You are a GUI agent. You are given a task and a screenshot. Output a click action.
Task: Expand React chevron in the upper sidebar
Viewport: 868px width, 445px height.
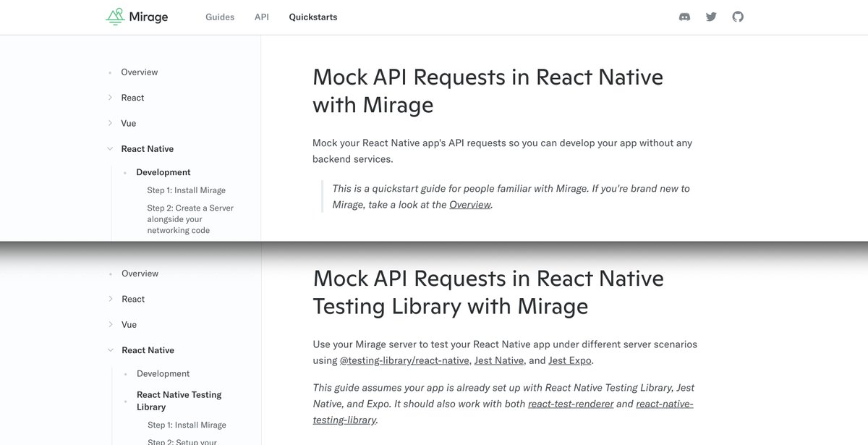[110, 97]
